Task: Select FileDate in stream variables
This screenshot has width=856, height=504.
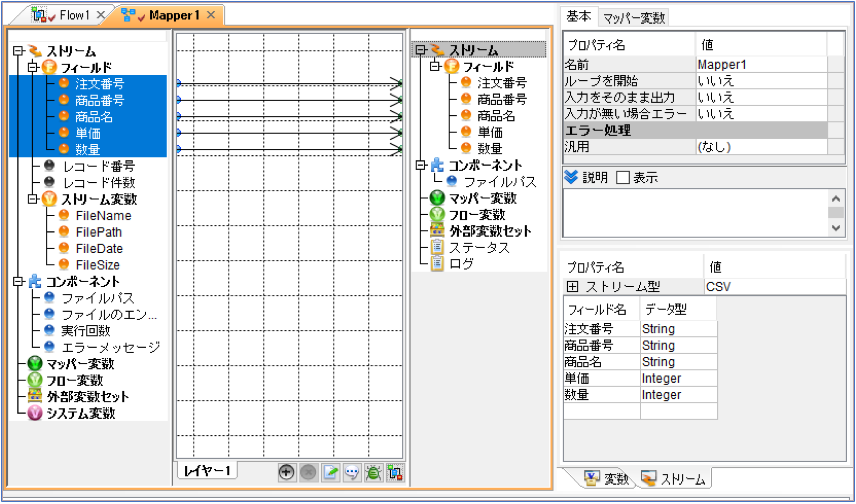Action: click(x=99, y=248)
